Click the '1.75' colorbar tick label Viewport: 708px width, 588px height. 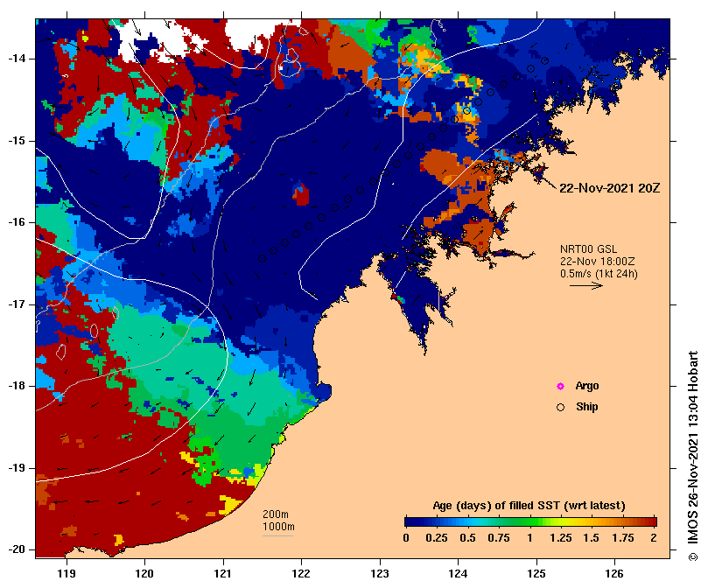[x=622, y=538]
